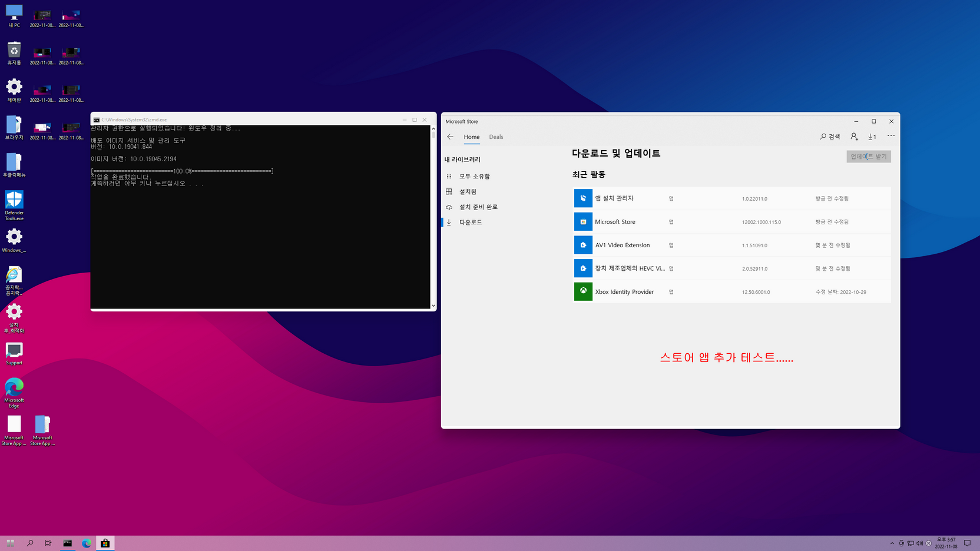Click the date text 수정 날짜: 2022-10-29
The height and width of the screenshot is (551, 980).
[x=841, y=292]
